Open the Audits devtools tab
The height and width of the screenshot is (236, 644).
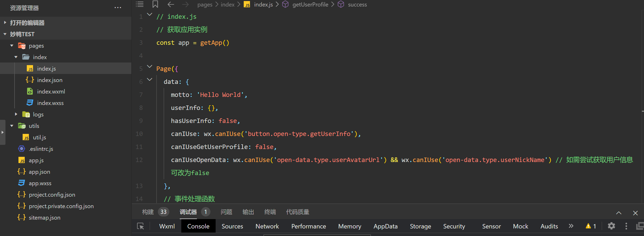(549, 226)
